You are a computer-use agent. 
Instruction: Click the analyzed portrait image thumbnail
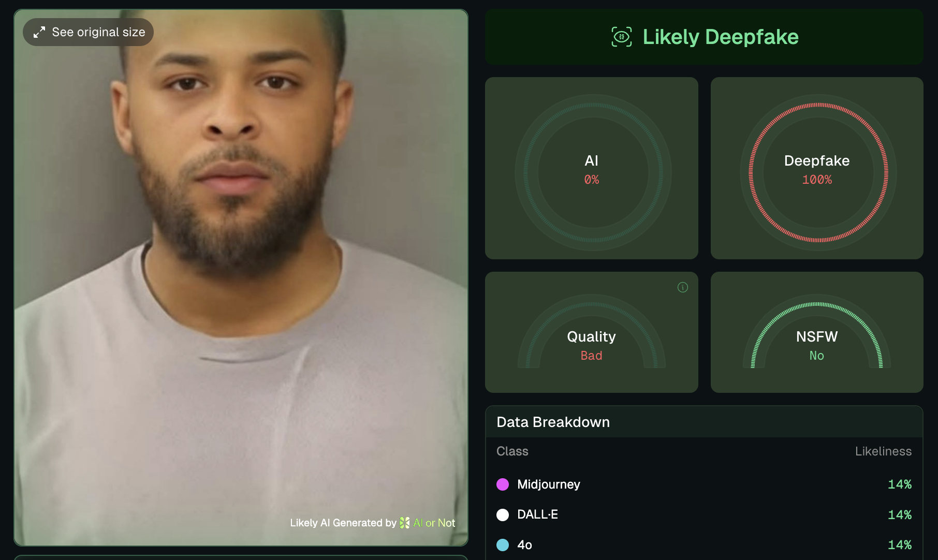(x=241, y=277)
